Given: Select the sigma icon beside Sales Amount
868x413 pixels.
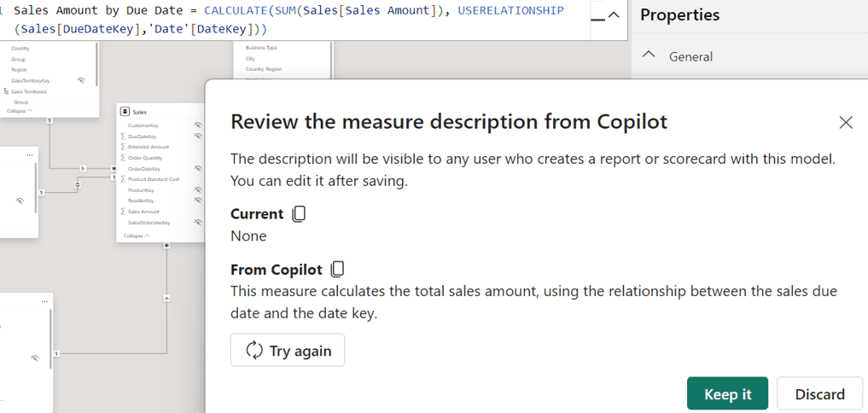Looking at the screenshot, I should pos(124,212).
